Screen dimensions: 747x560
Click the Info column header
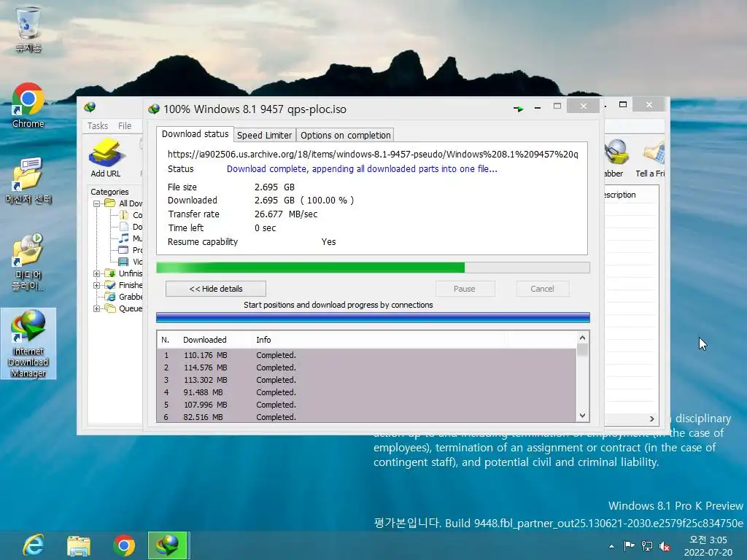click(x=379, y=340)
